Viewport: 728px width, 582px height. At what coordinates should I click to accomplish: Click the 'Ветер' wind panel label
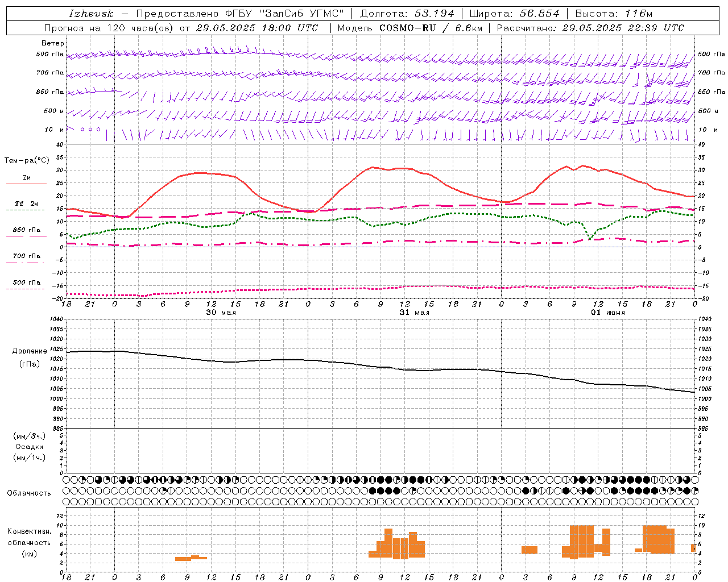click(52, 43)
